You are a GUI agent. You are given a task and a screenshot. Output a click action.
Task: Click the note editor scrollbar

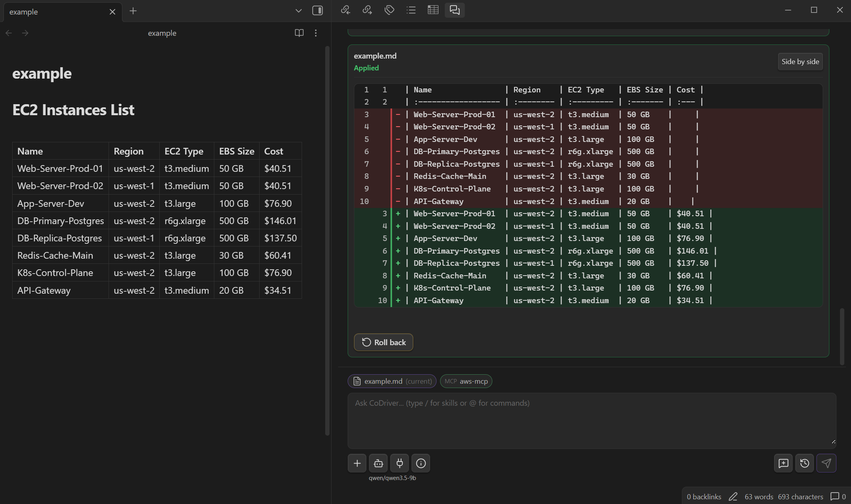[x=327, y=241]
